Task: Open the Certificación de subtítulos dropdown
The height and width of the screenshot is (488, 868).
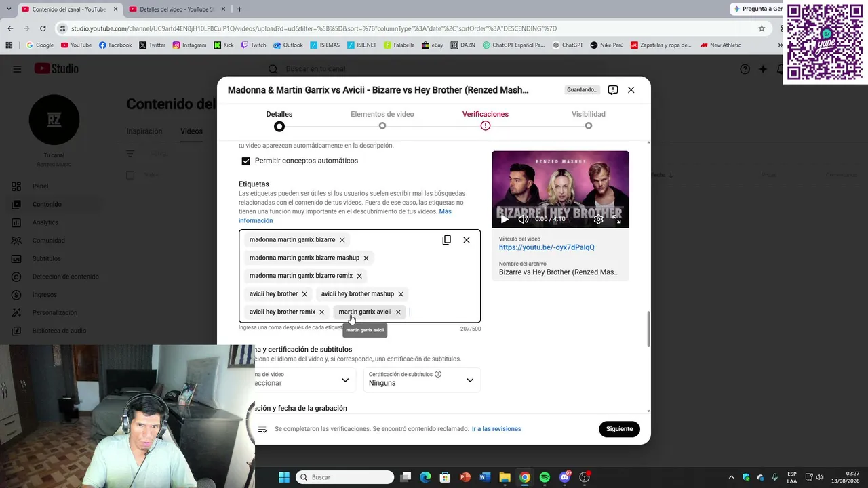Action: 422,380
